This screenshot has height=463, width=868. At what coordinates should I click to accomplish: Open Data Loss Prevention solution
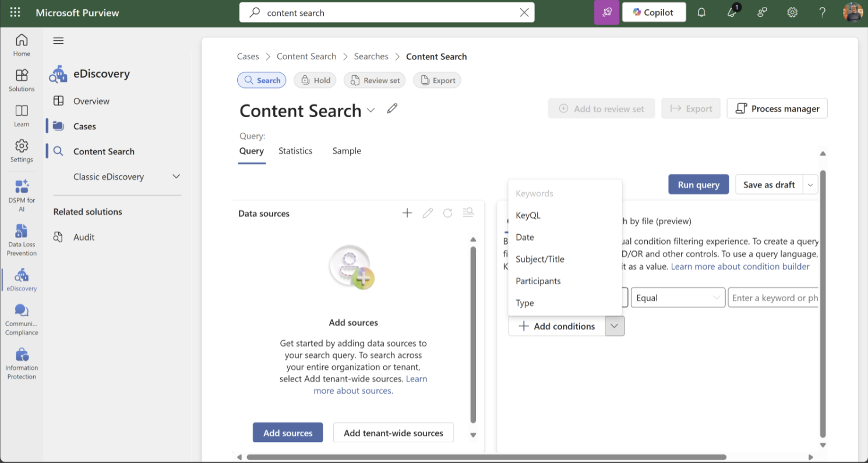click(22, 239)
